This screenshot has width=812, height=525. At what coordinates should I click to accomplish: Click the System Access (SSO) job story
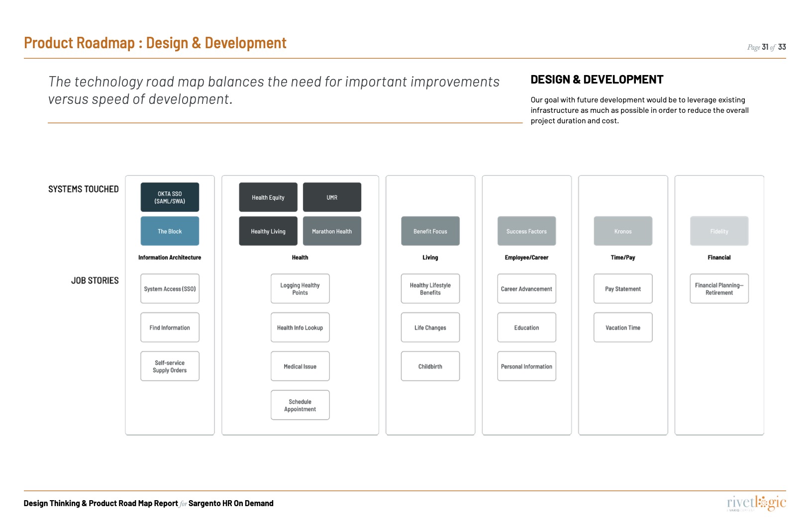tap(170, 289)
